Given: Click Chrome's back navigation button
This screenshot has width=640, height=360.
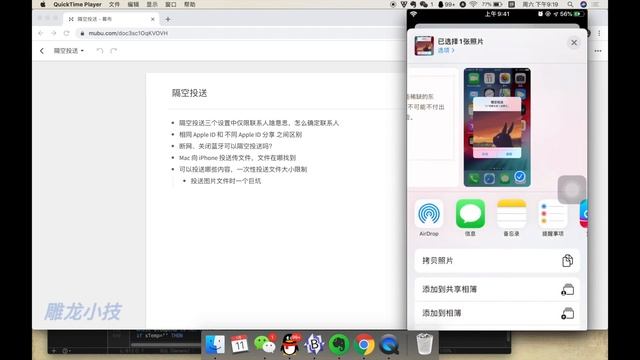Looking at the screenshot, I should (x=40, y=33).
